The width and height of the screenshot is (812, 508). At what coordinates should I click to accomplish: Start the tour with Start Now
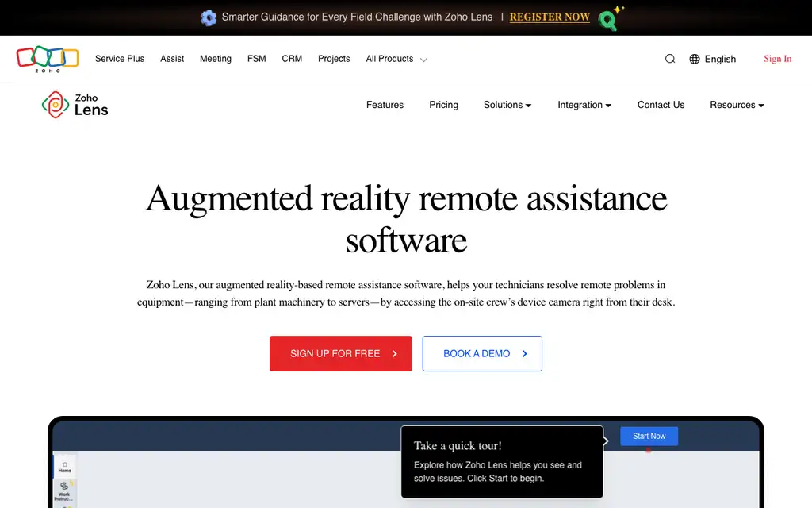coord(649,436)
